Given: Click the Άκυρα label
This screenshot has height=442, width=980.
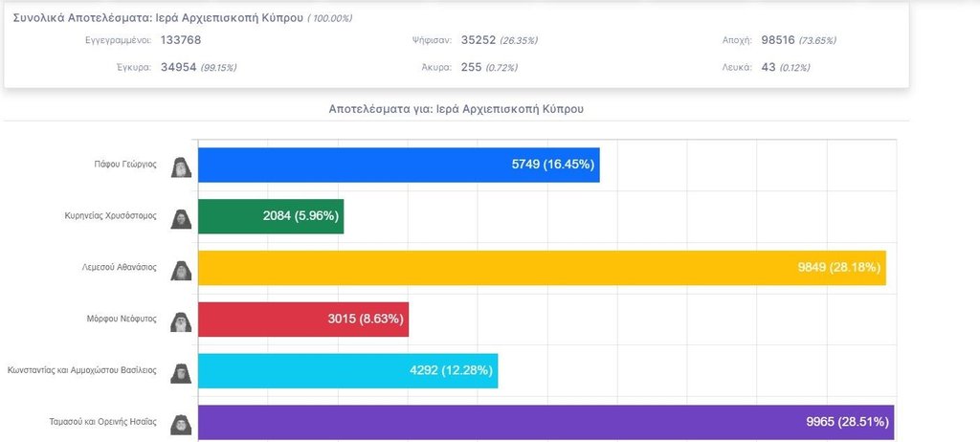Looking at the screenshot, I should [436, 68].
